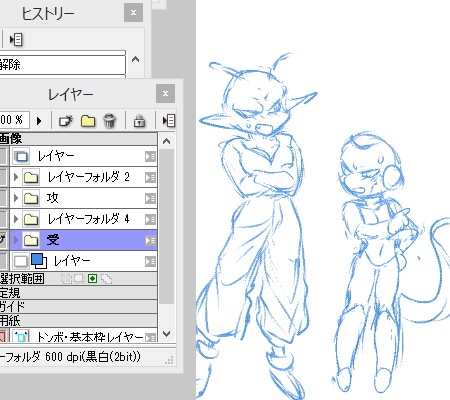This screenshot has width=450, height=400.
Task: Toggle the layer lock padlock icon
Action: (x=139, y=121)
